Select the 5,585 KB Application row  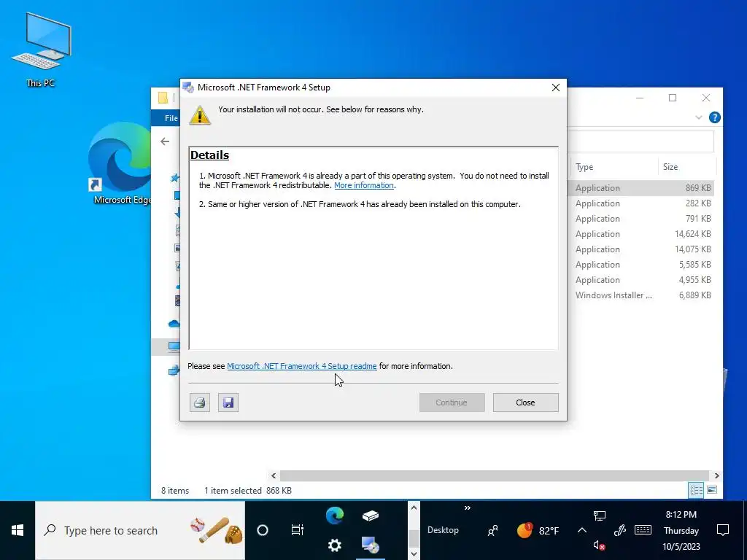tap(641, 264)
